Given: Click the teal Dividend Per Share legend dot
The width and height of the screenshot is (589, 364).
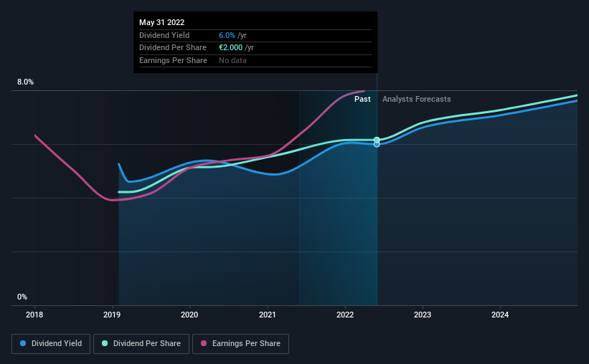Looking at the screenshot, I should click(x=105, y=343).
